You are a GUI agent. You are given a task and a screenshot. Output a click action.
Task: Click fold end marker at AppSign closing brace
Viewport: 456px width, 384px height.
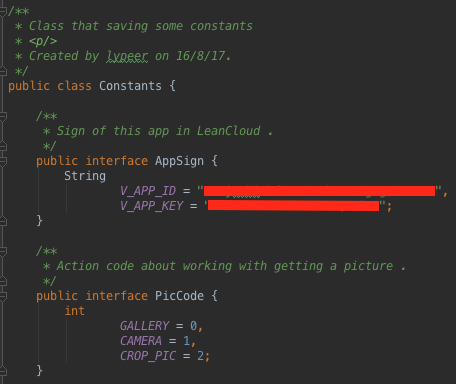pyautogui.click(x=3, y=221)
